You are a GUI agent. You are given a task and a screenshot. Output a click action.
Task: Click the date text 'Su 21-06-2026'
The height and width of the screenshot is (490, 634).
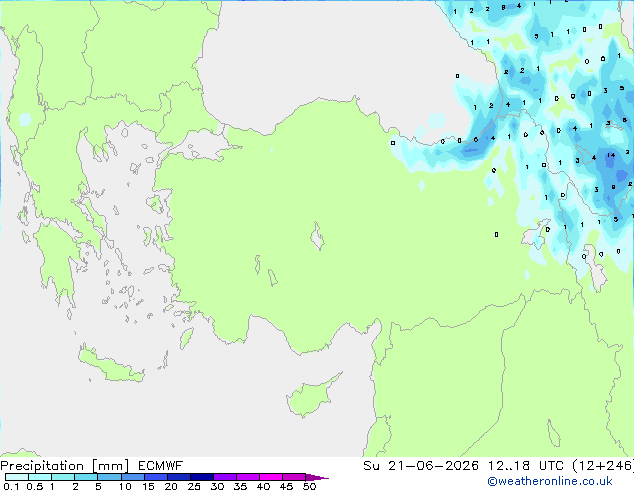[421, 466]
